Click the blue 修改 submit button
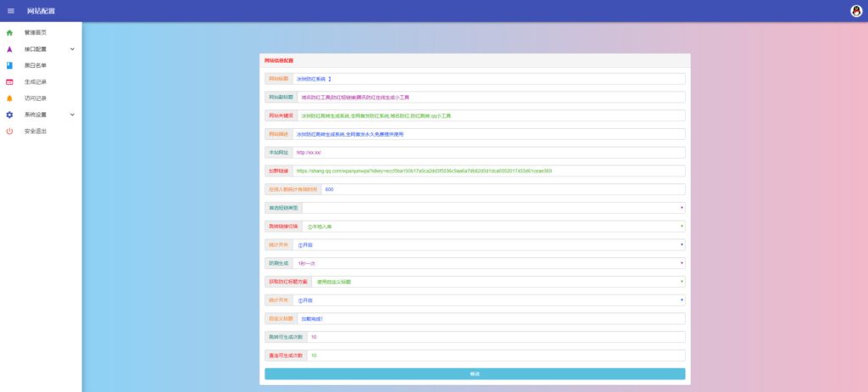Screen dimensions: 868x392 (475, 373)
